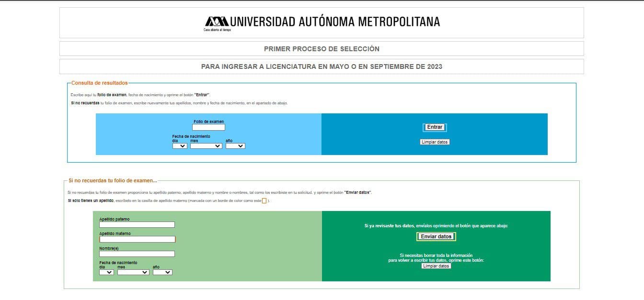
Task: Open the día dropdown in Consulta de resultados
Action: [x=180, y=146]
